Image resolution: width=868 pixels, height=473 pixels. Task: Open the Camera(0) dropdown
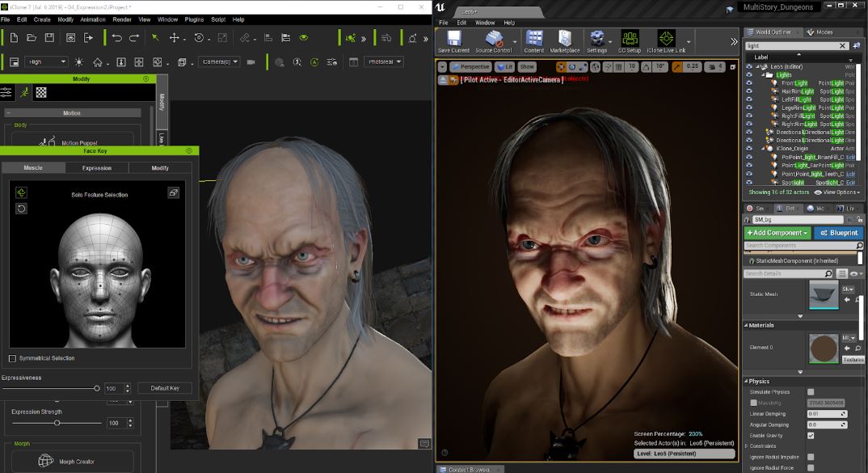click(220, 62)
